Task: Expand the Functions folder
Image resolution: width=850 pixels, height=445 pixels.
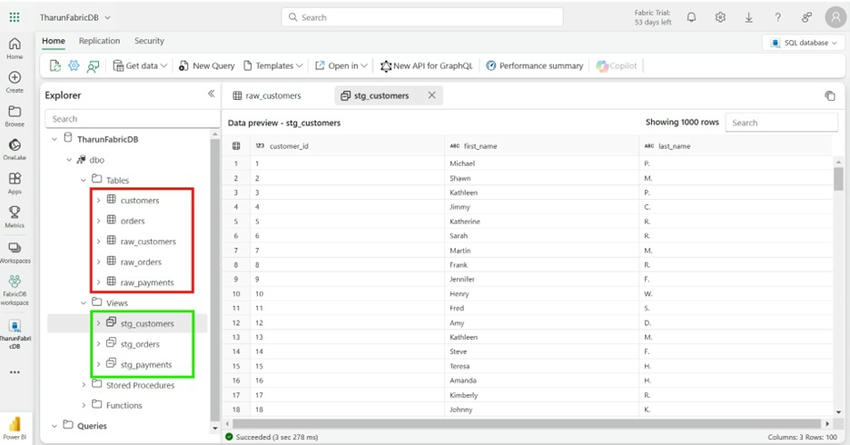Action: point(83,405)
